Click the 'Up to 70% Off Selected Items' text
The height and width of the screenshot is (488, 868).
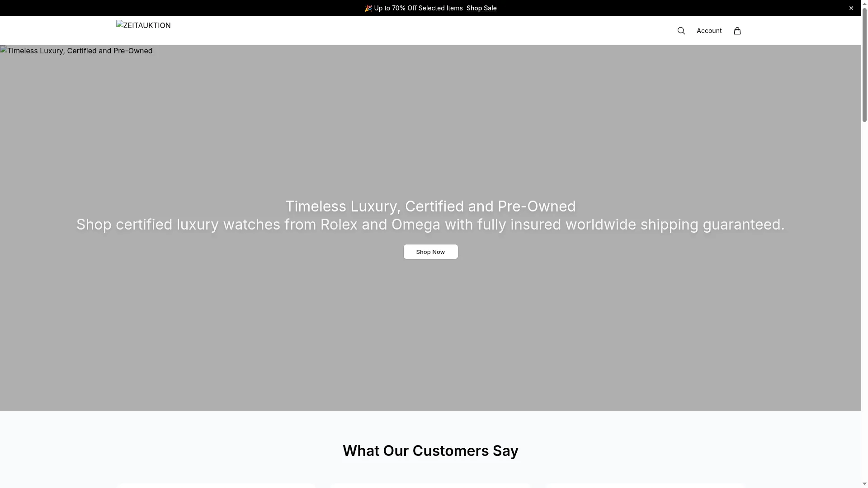[418, 8]
